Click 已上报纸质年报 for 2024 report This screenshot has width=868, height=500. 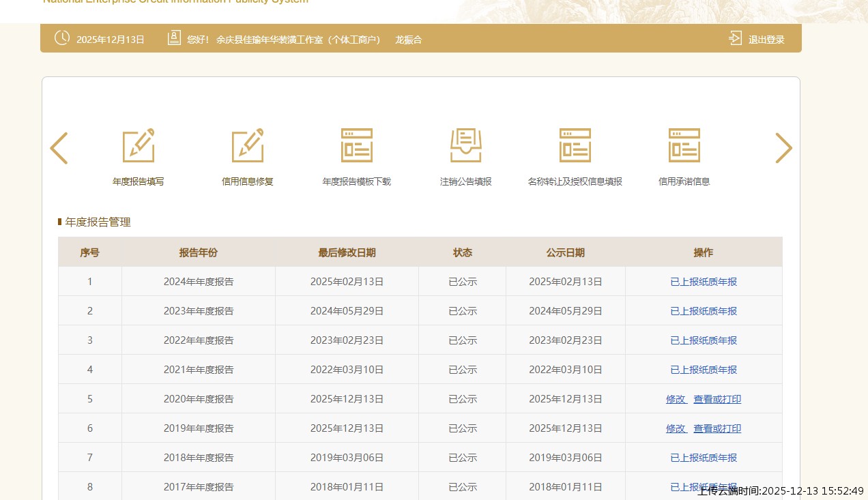click(x=704, y=282)
